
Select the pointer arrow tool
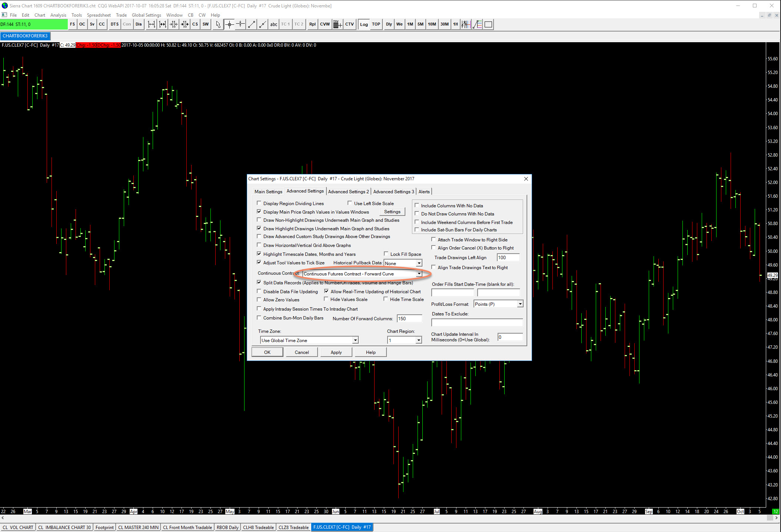coord(218,24)
